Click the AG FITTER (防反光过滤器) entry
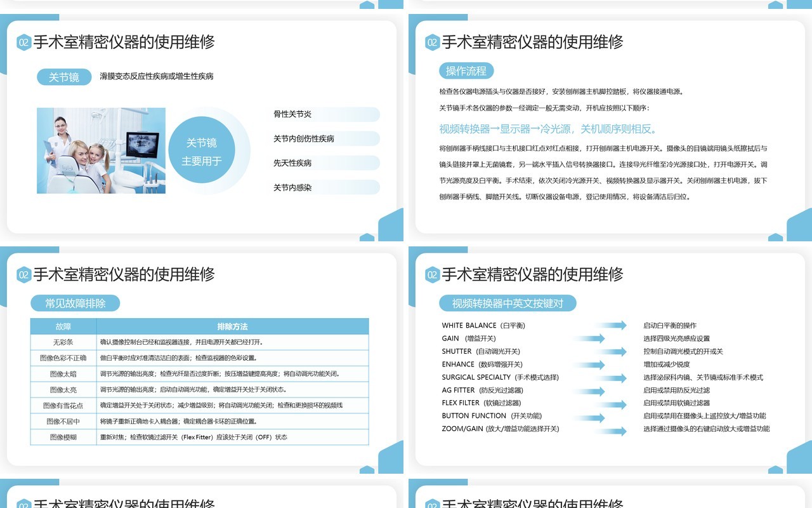Viewport: 812px width, 508px height. click(483, 390)
